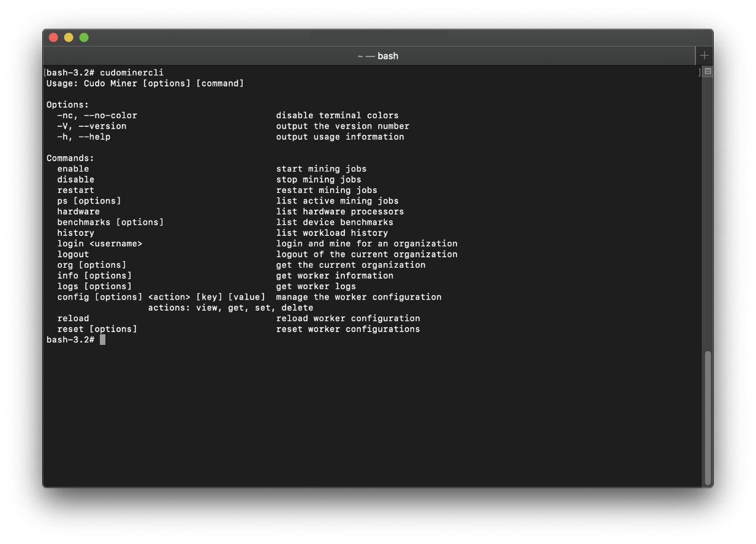Click the 'org [options]' command

point(92,265)
